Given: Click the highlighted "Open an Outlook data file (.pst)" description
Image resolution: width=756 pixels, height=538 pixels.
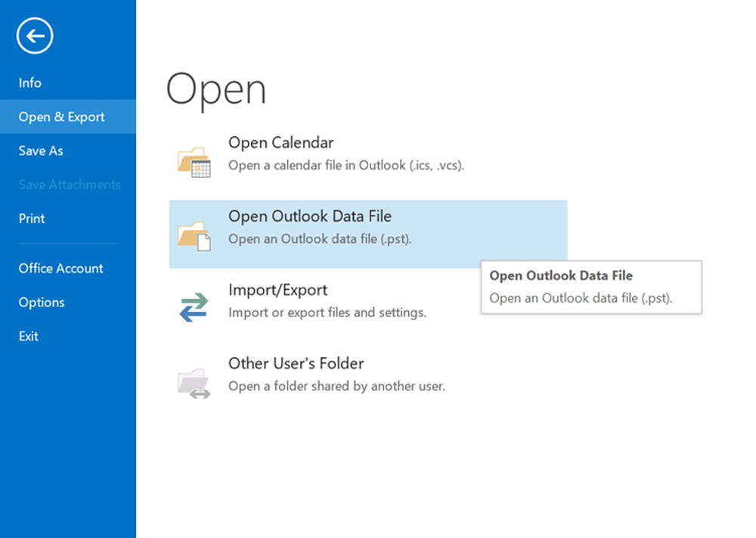Looking at the screenshot, I should pyautogui.click(x=320, y=239).
